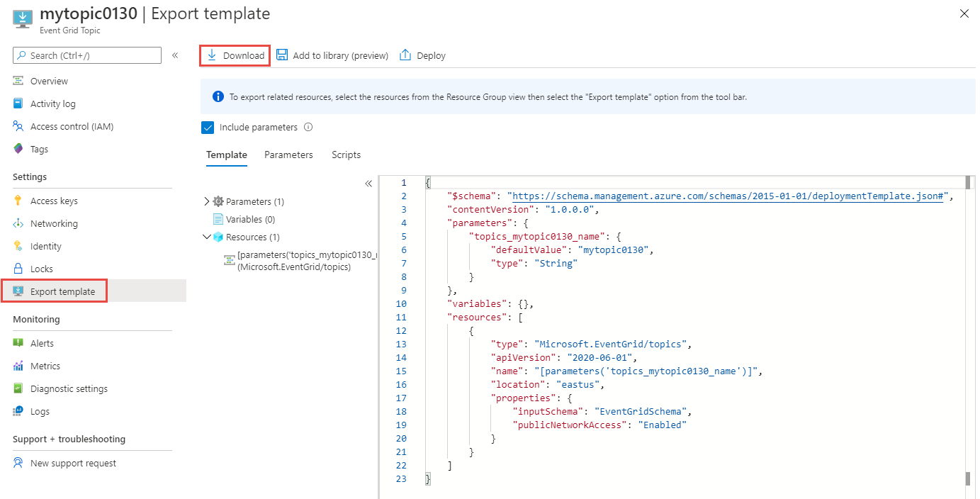
Task: Click the info icon beside Include parameters
Action: pos(308,128)
